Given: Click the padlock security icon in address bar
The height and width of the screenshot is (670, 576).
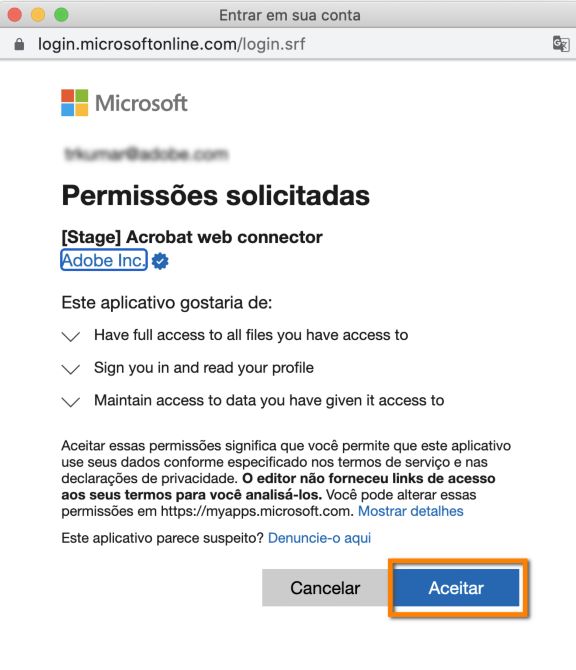Looking at the screenshot, I should [19, 44].
